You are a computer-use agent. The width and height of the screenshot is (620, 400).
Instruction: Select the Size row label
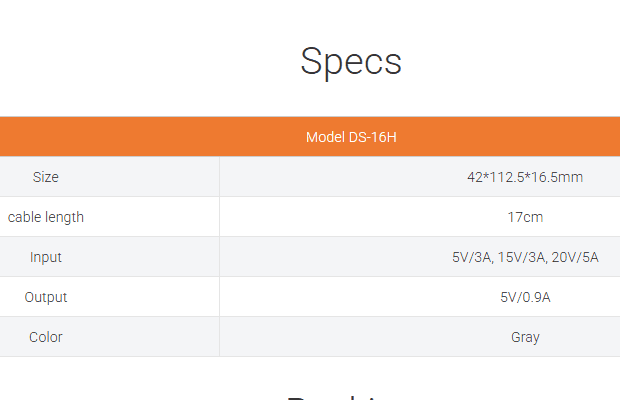(46, 177)
